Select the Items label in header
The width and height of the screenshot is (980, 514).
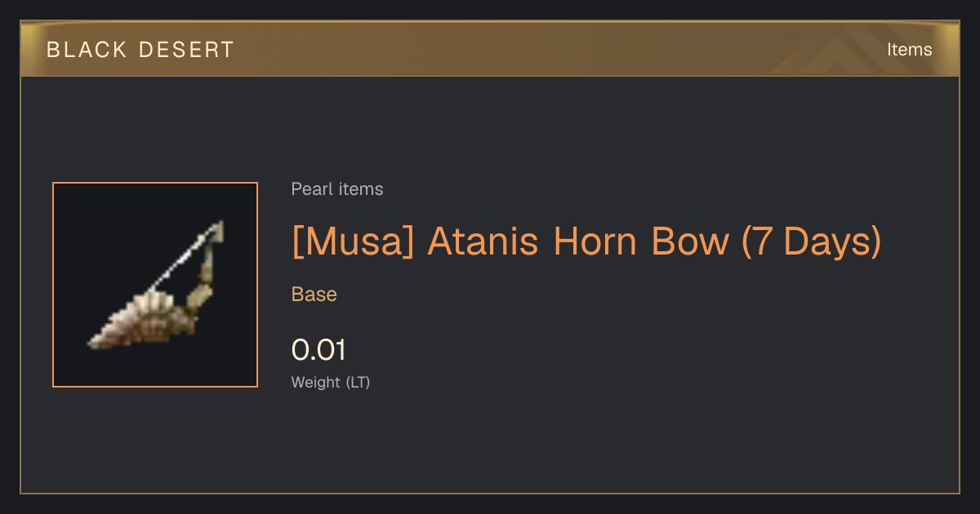909,50
